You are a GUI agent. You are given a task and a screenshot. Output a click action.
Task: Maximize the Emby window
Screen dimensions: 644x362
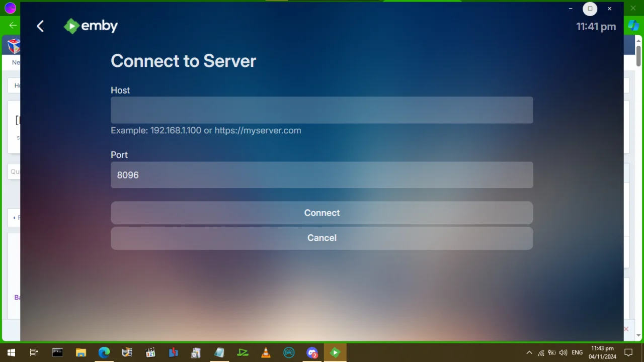(x=590, y=9)
